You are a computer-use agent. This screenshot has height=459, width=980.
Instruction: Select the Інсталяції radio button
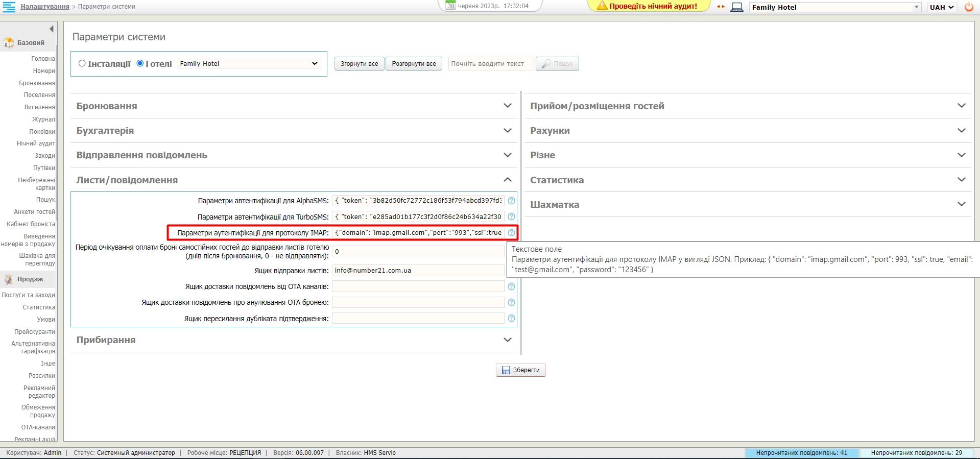(x=82, y=63)
